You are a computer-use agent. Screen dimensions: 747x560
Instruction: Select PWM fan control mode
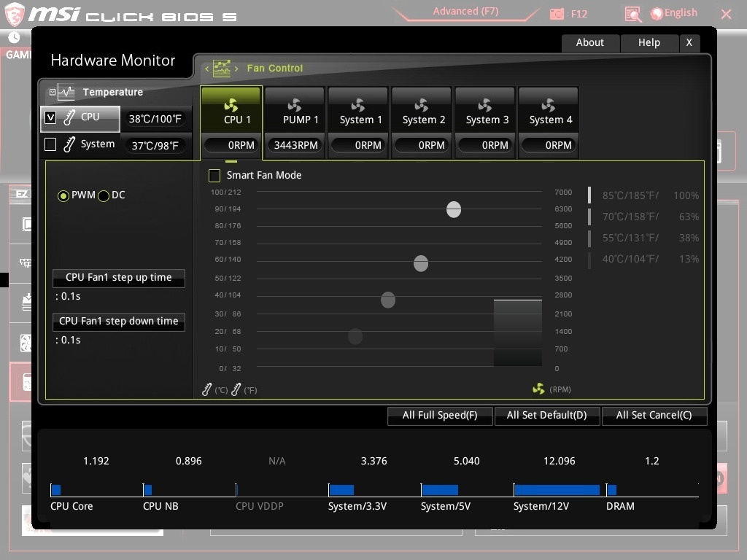coord(63,195)
